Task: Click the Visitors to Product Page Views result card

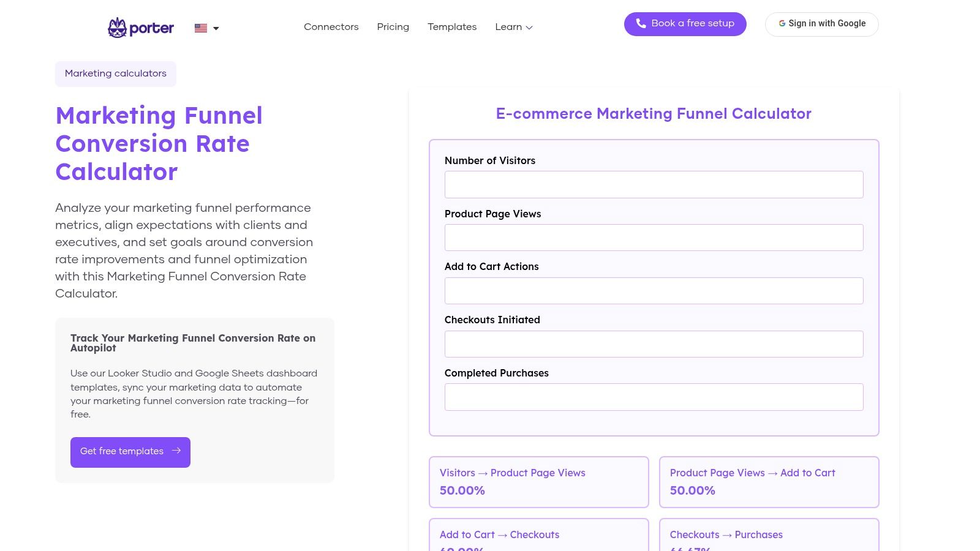Action: [x=538, y=482]
